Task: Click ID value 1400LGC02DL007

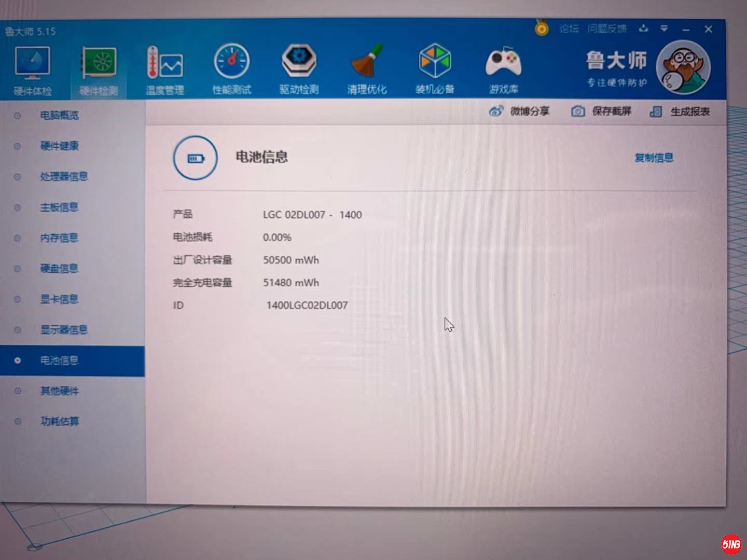Action: click(x=307, y=305)
